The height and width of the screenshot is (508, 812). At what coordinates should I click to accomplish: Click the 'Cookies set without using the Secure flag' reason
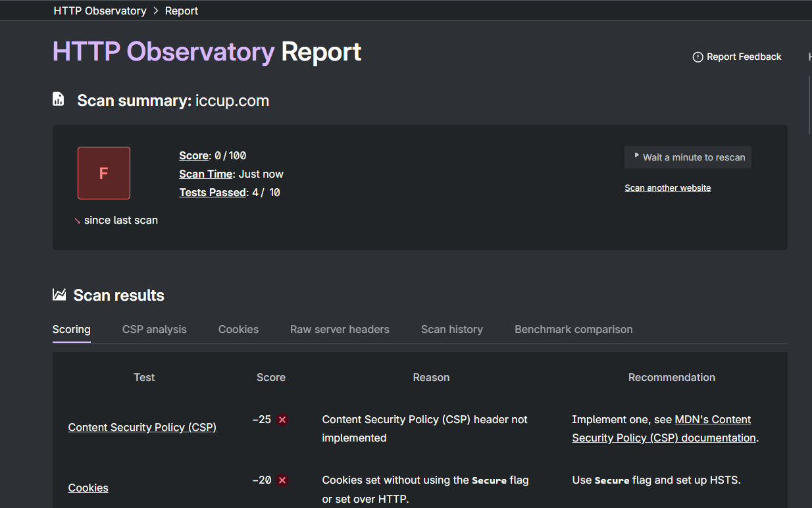point(425,490)
